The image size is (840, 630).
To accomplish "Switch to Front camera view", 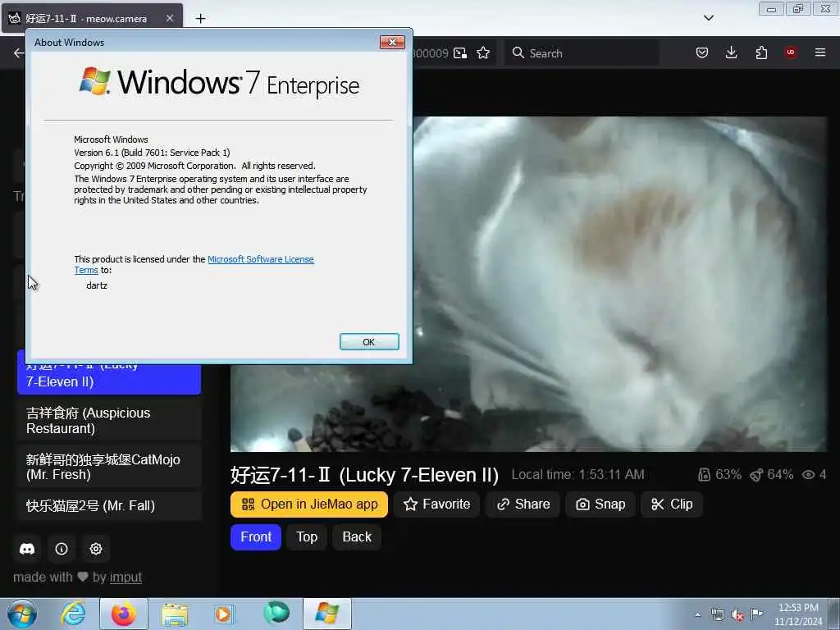I will [x=256, y=536].
